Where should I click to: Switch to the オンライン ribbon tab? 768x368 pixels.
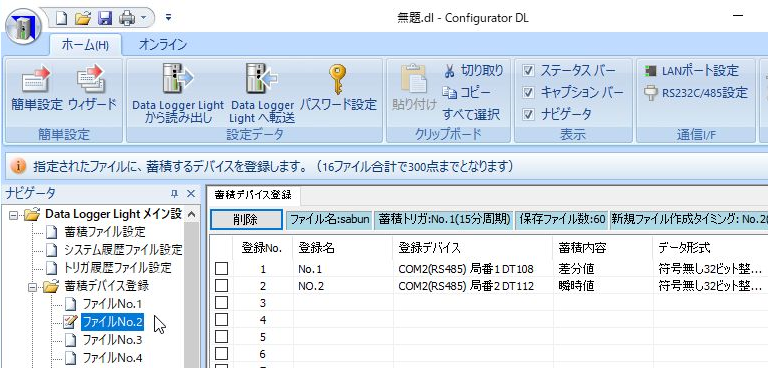(163, 45)
